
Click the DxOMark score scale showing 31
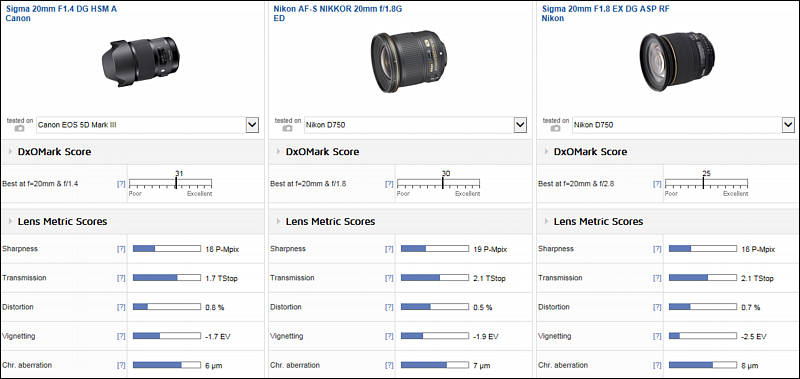[x=170, y=184]
